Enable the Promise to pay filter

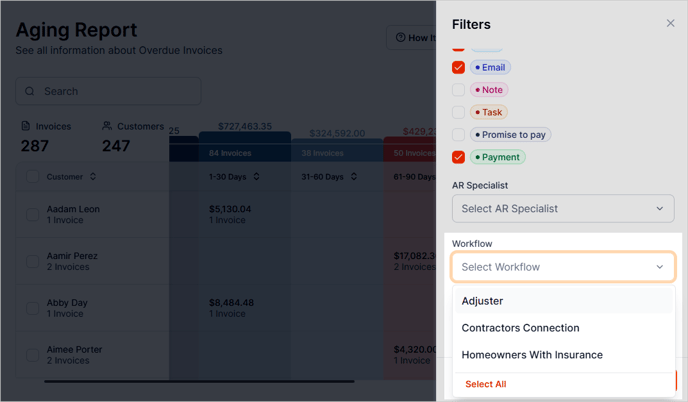pos(458,134)
